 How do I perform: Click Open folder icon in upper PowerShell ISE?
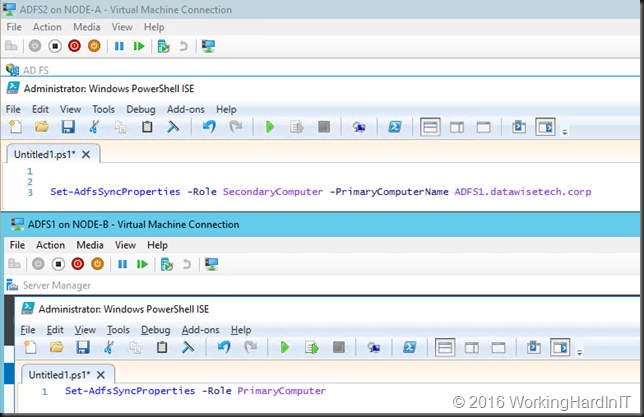click(41, 127)
